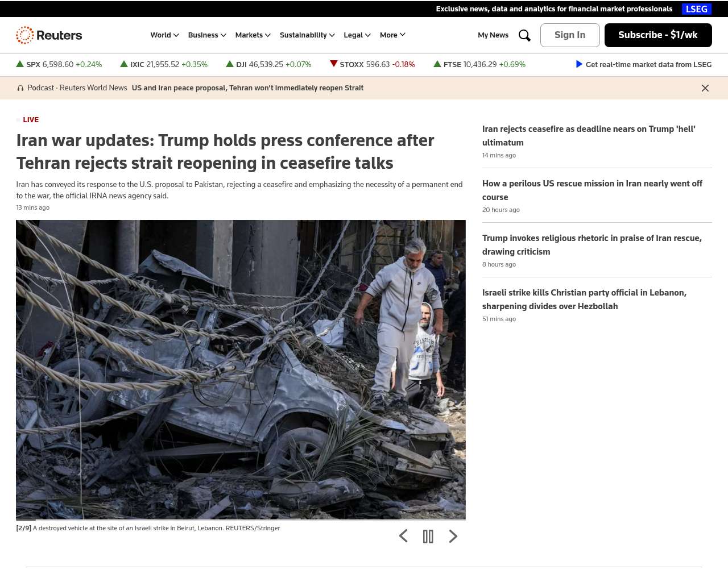Click the podcast headphones icon
728x582 pixels.
(x=20, y=88)
